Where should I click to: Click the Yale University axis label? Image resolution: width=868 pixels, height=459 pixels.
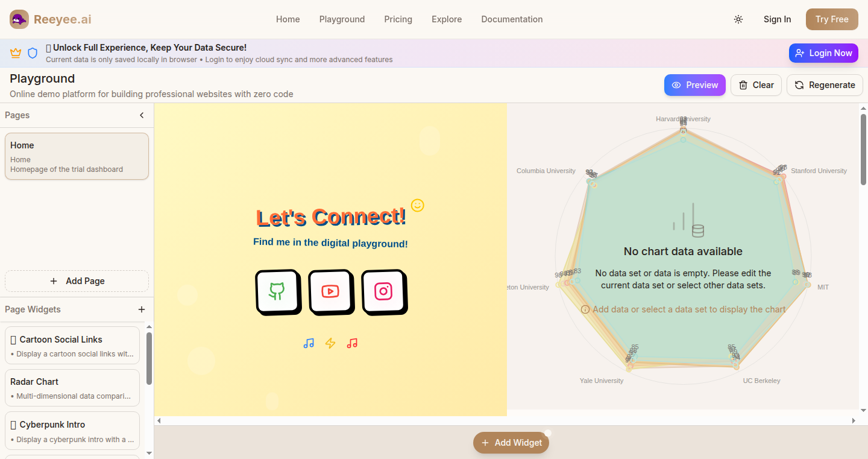click(602, 381)
